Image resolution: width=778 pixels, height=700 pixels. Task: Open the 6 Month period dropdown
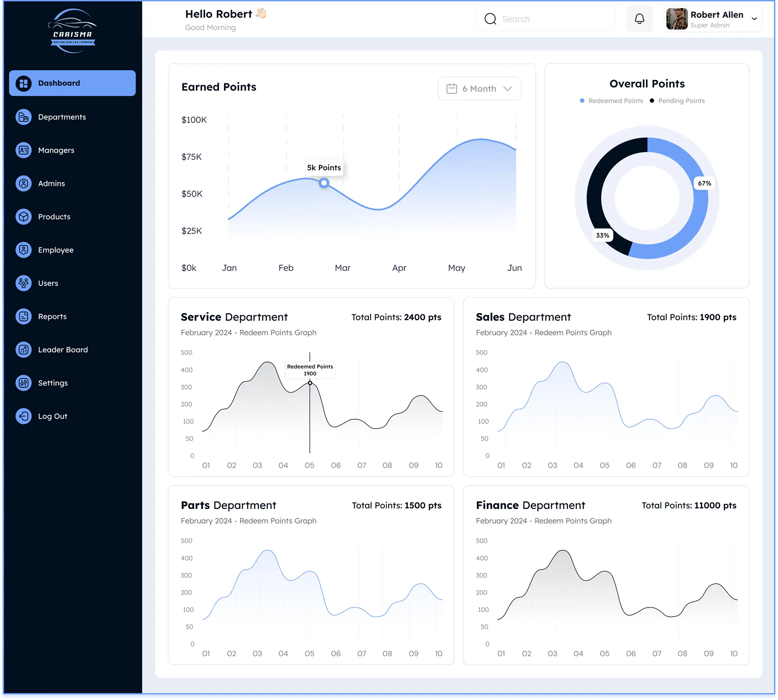coord(479,89)
